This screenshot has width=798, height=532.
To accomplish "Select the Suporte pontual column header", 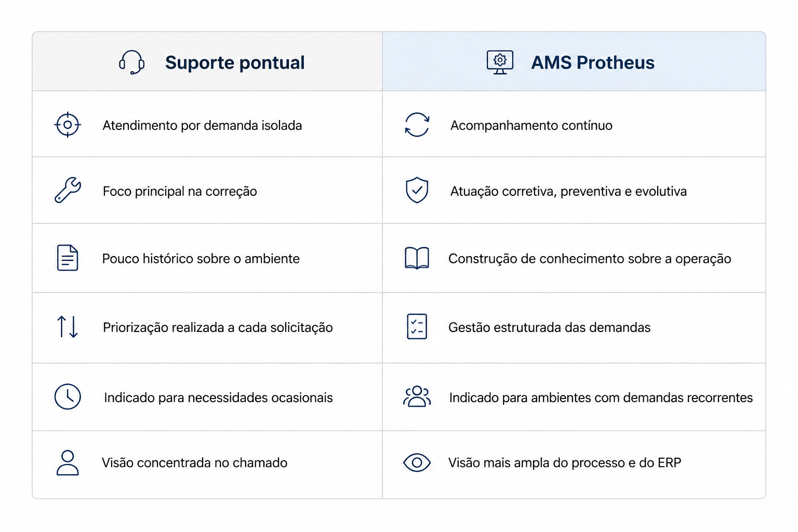I will (207, 61).
